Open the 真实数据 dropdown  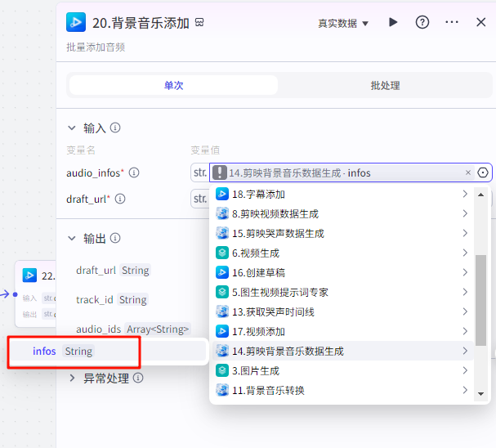(343, 23)
